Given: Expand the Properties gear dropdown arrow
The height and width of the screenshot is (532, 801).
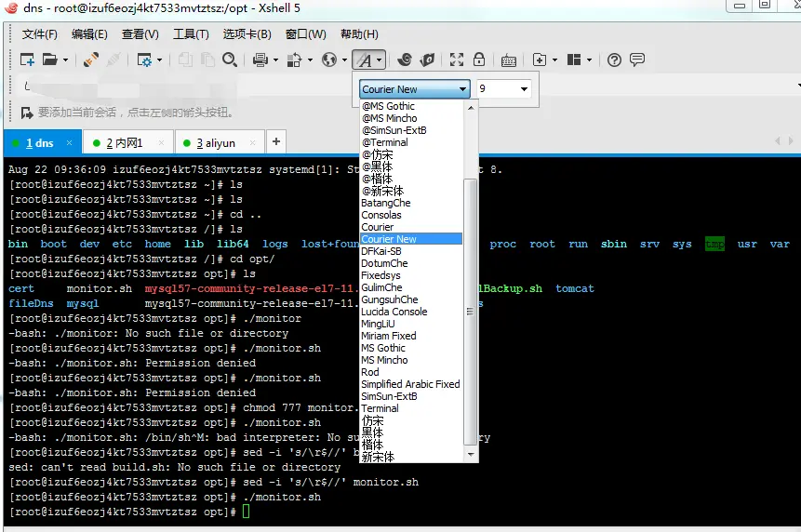Looking at the screenshot, I should tap(159, 60).
